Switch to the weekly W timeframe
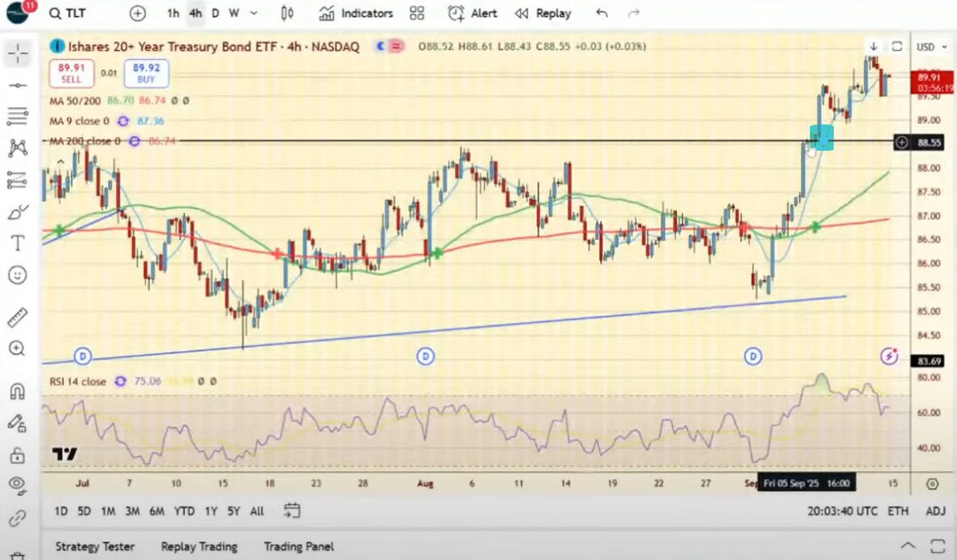 coord(234,14)
